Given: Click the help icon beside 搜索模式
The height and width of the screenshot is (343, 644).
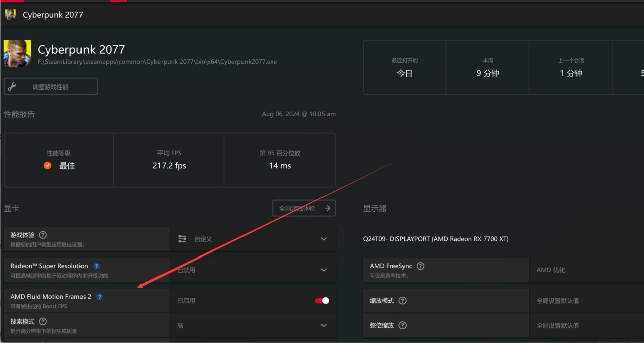Looking at the screenshot, I should click(x=43, y=321).
